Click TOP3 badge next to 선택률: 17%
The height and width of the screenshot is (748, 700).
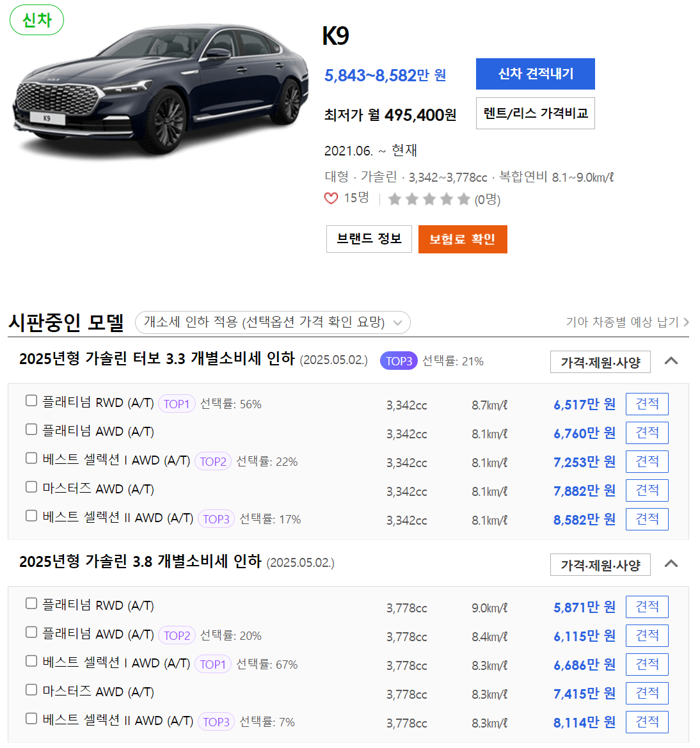216,519
